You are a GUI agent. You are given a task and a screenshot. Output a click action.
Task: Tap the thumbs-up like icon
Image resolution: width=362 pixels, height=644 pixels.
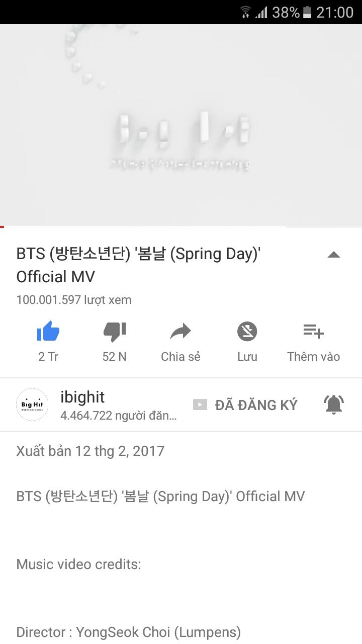48,332
